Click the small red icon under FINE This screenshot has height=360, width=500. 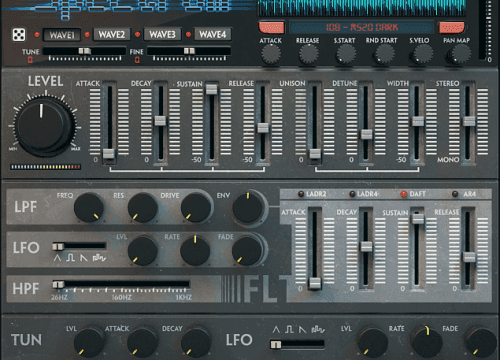coord(137,60)
